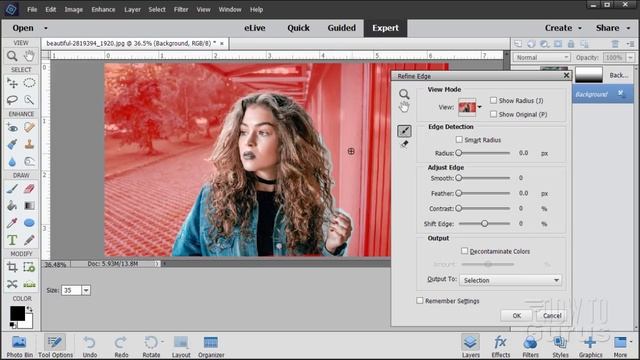
Task: Select the Hand tool in the toolbox
Action: click(29, 56)
